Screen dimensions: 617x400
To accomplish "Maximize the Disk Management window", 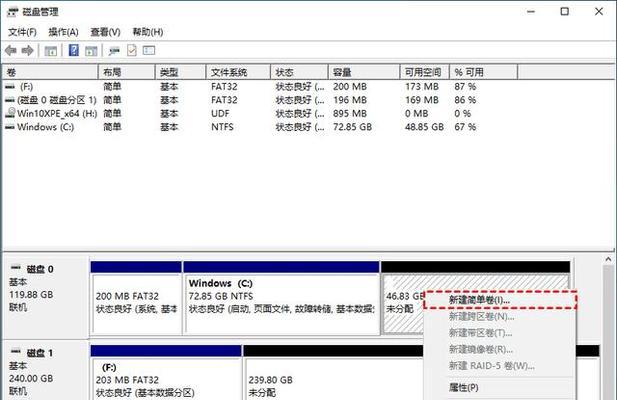I will click(x=565, y=12).
